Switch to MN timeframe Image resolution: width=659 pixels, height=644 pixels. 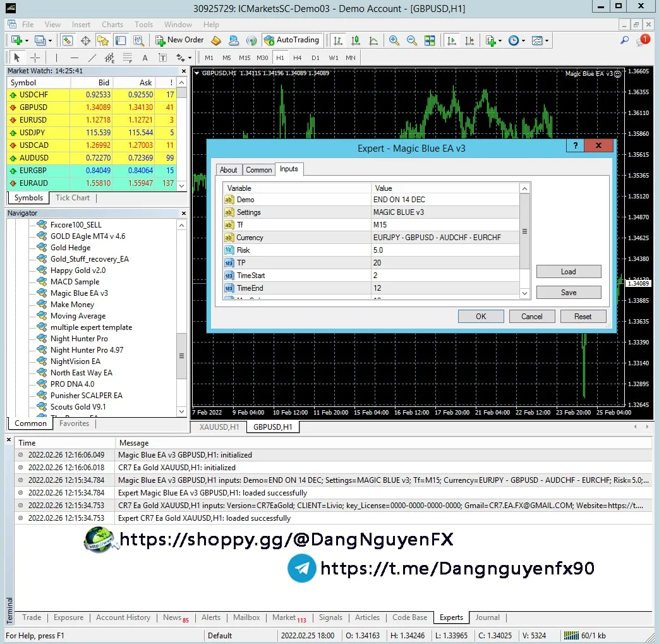pos(351,58)
